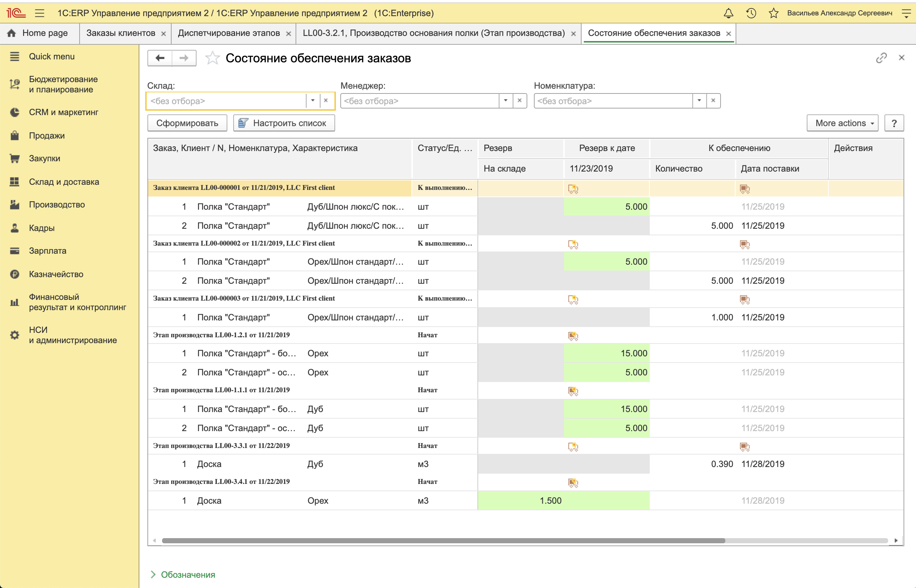Open the history clock icon
The width and height of the screenshot is (916, 588).
751,13
